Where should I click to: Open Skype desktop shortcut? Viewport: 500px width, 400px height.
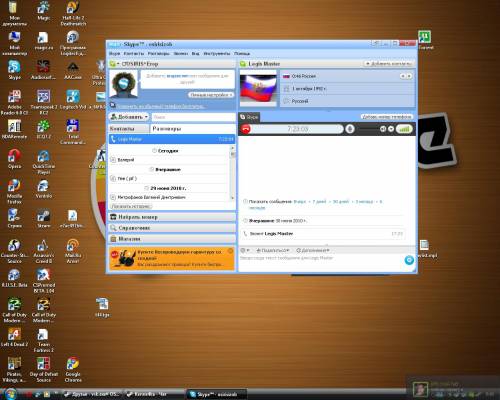pos(14,70)
